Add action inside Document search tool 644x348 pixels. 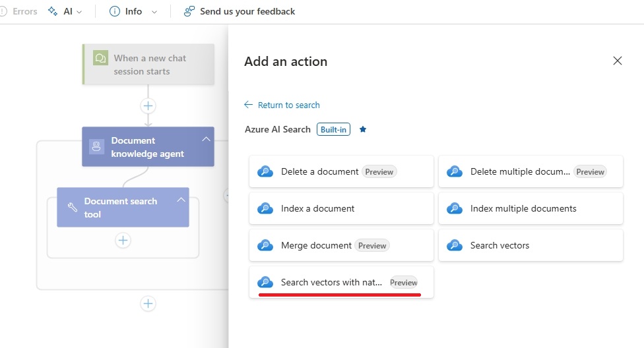tap(123, 240)
